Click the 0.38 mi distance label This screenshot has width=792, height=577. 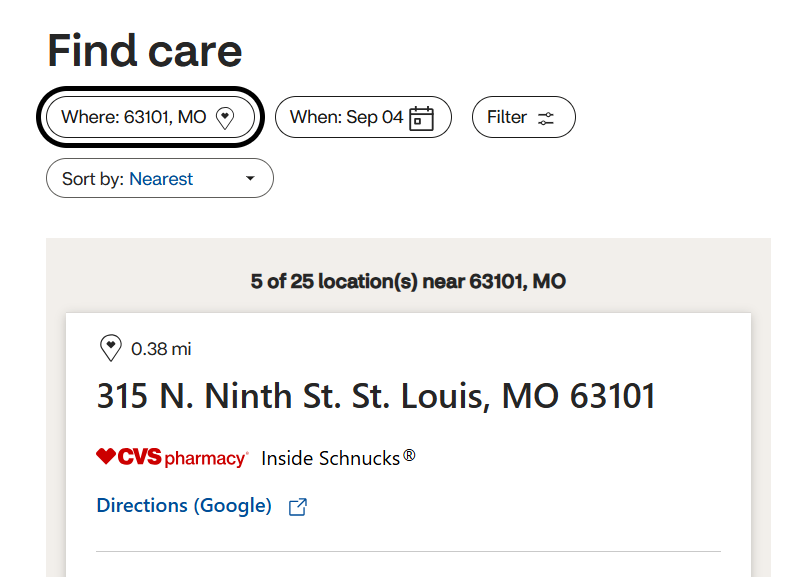pyautogui.click(x=161, y=349)
